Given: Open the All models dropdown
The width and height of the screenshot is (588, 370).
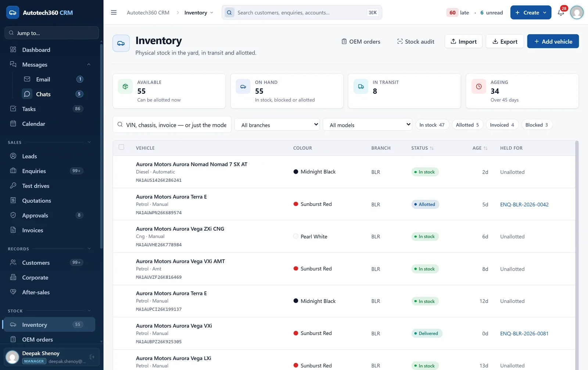Looking at the screenshot, I should pyautogui.click(x=367, y=125).
